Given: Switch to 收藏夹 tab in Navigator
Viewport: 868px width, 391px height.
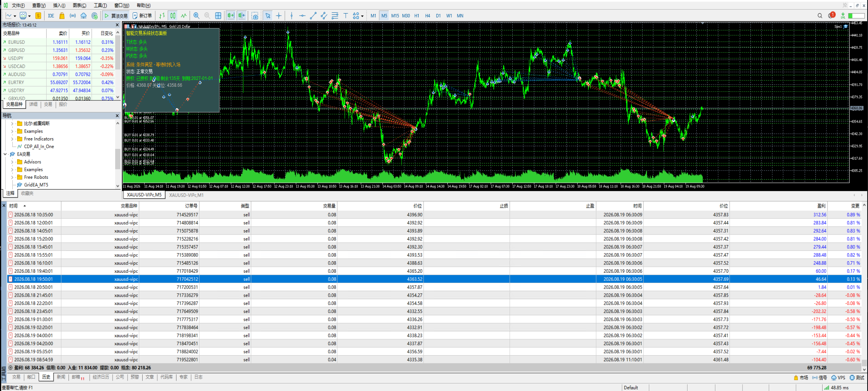Looking at the screenshot, I should click(27, 194).
